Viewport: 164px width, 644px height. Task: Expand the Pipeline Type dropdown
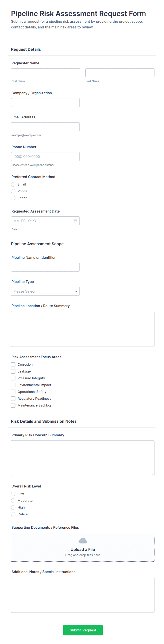coord(45,291)
